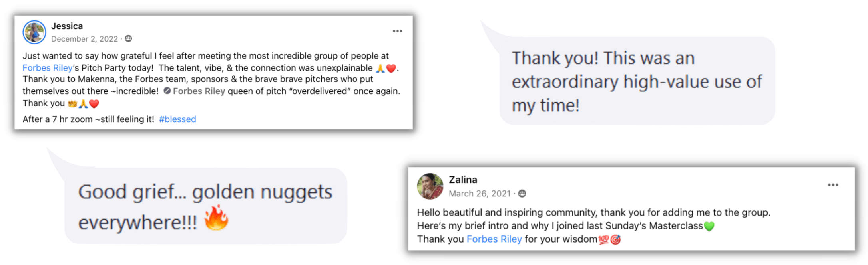Image resolution: width=868 pixels, height=265 pixels.
Task: Click the red heart emoji after 'unexplainable'
Action: [391, 68]
